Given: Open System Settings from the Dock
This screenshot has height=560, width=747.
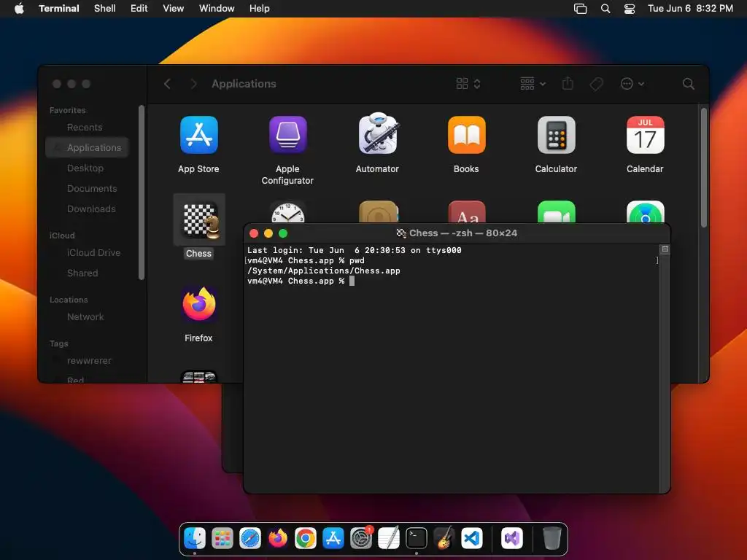Looking at the screenshot, I should tap(361, 538).
